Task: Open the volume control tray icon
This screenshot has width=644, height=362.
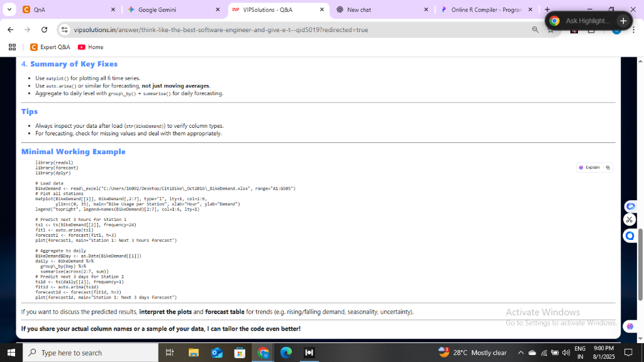Action: click(566, 353)
